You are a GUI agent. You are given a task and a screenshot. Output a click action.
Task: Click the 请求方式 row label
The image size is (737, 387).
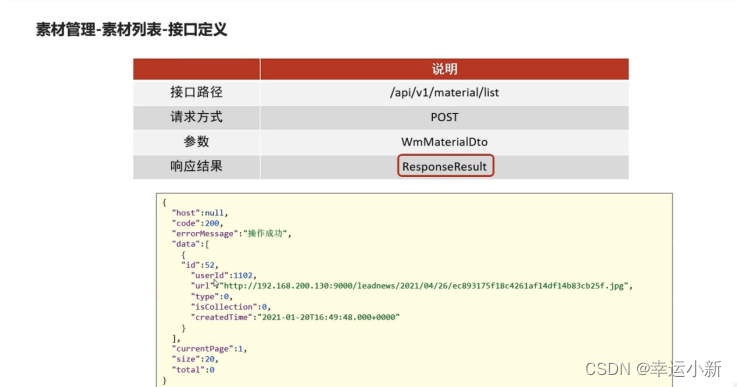tap(196, 117)
